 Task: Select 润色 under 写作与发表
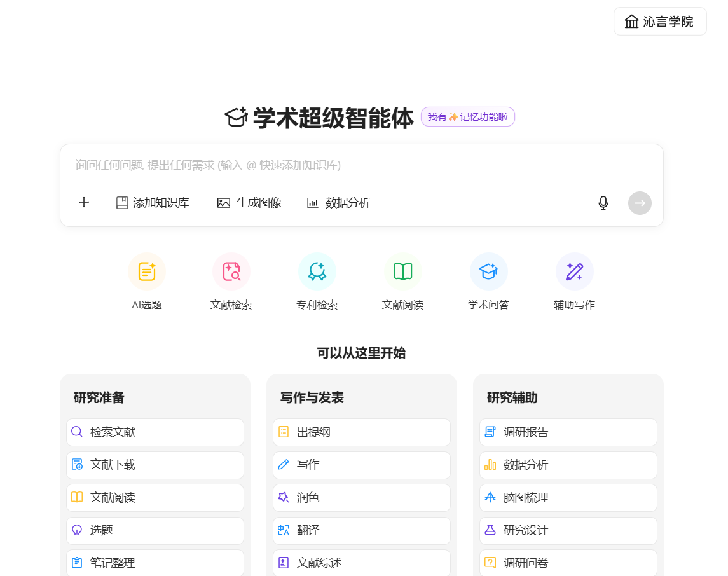[362, 498]
